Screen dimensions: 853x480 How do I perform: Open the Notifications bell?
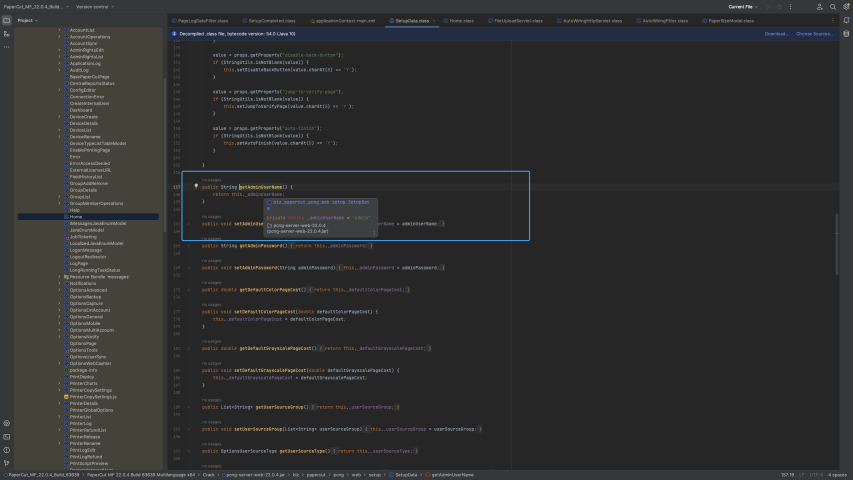pyautogui.click(x=846, y=20)
